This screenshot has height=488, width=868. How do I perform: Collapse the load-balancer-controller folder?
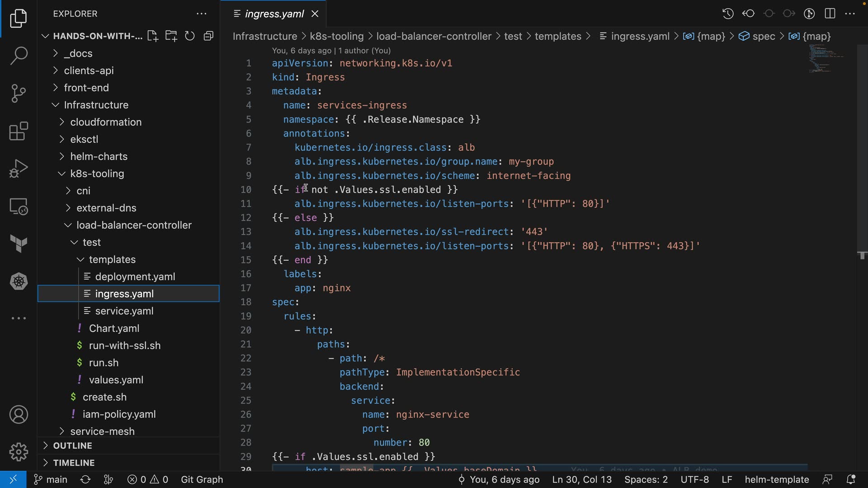click(x=134, y=225)
